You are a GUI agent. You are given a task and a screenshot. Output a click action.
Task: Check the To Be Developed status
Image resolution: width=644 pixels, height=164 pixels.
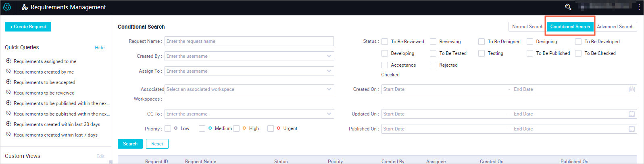tap(578, 42)
